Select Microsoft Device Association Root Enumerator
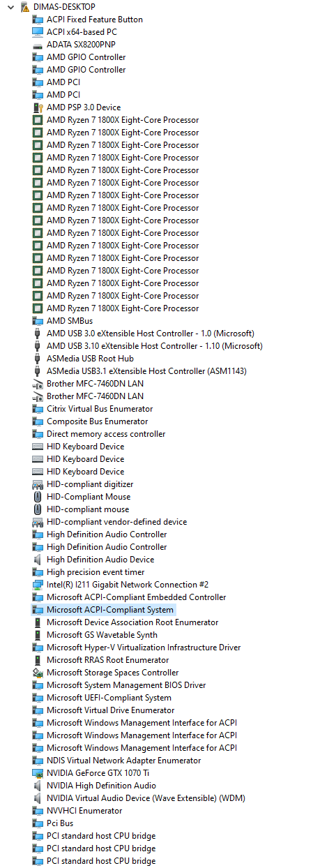This screenshot has width=336, height=868. pos(132,622)
